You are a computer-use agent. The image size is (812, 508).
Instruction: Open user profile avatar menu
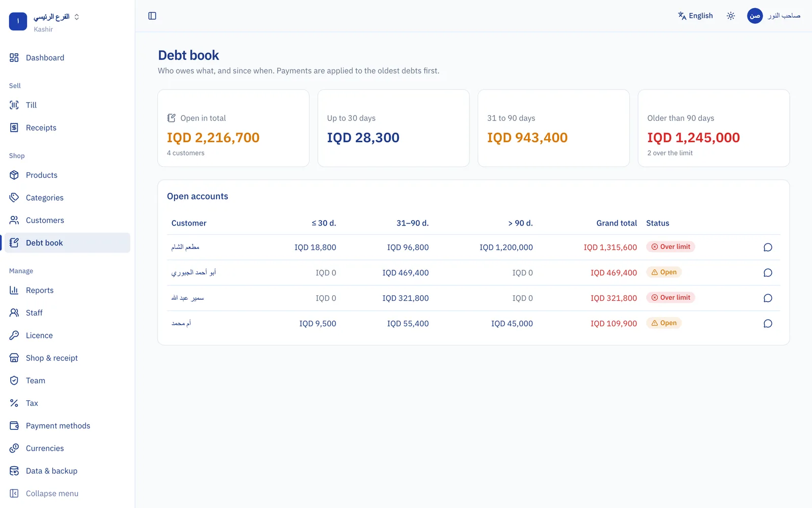pos(755,16)
